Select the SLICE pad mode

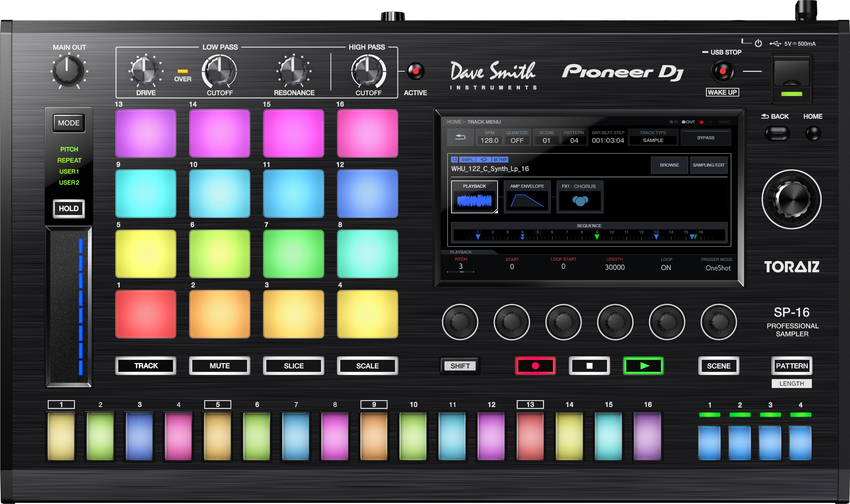(294, 366)
